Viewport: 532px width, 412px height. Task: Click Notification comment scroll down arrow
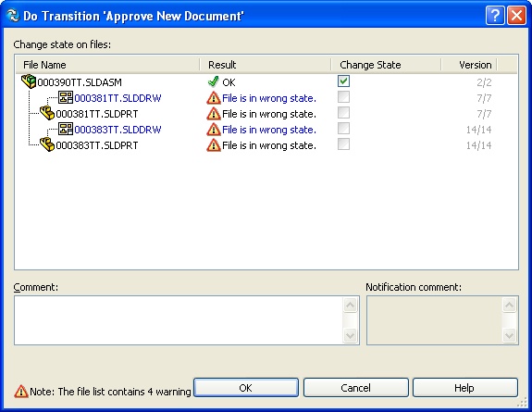tap(509, 335)
